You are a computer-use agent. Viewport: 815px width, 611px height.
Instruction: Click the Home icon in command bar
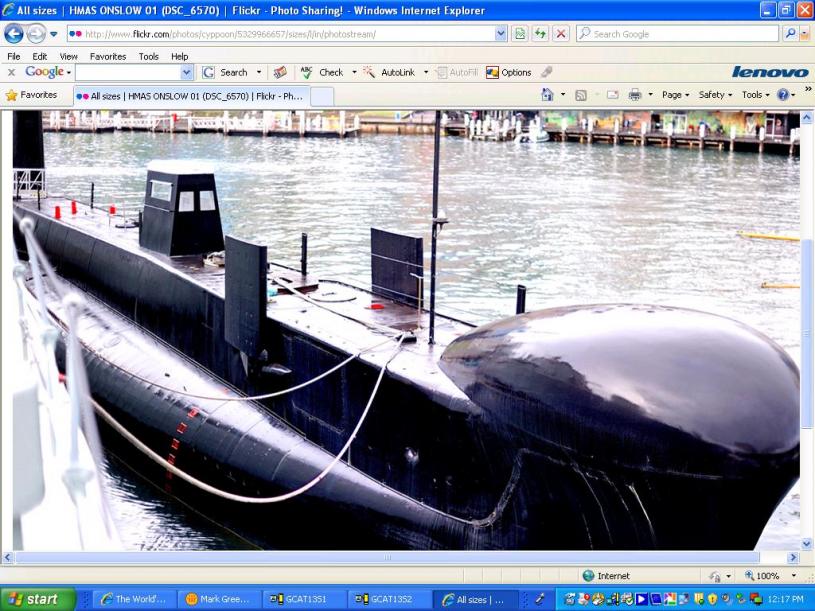[547, 95]
